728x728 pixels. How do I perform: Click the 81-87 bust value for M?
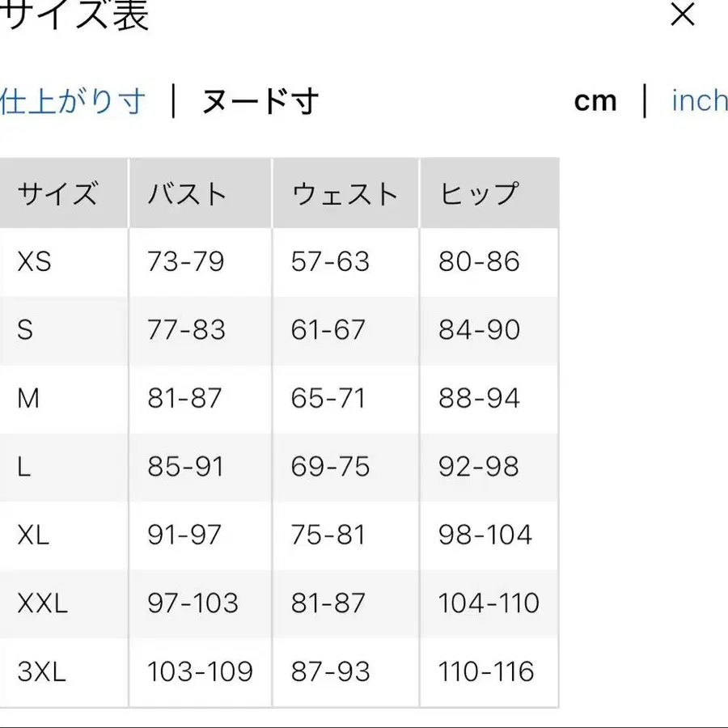point(184,398)
